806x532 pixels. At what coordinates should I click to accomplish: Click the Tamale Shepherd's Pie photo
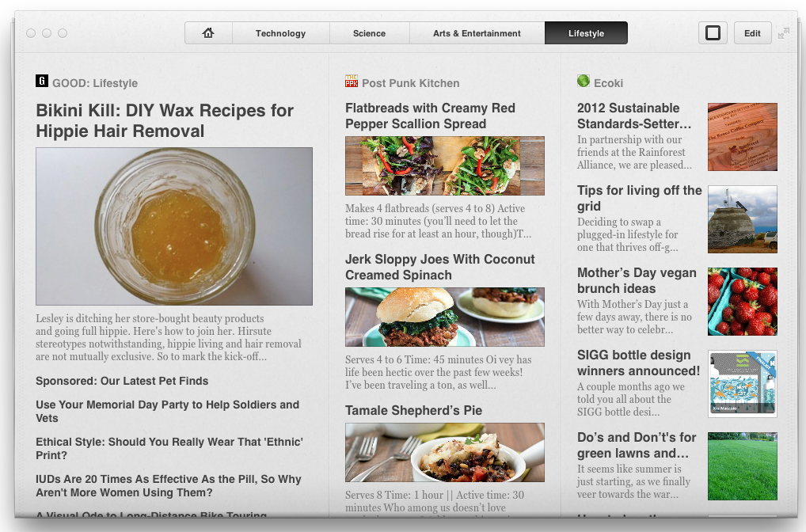[x=444, y=452]
